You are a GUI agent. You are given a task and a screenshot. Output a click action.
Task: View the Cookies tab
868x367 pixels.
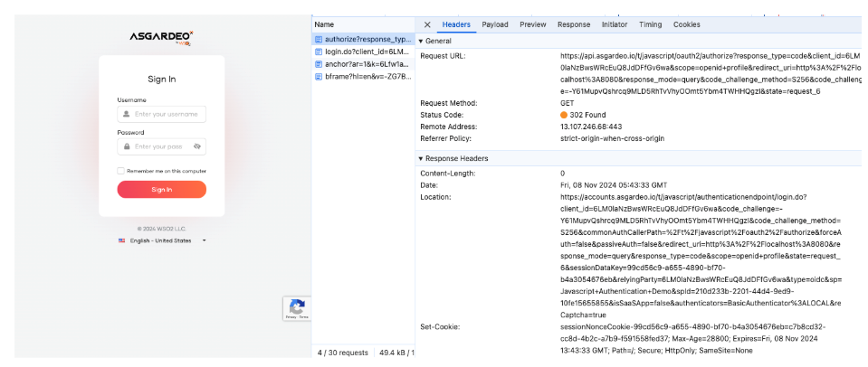686,25
